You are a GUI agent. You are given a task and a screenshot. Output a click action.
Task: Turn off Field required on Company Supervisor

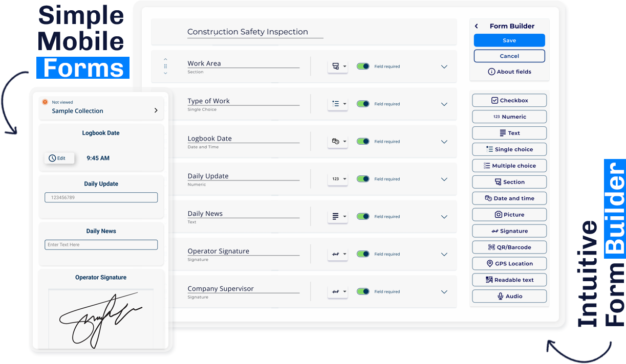click(x=363, y=291)
